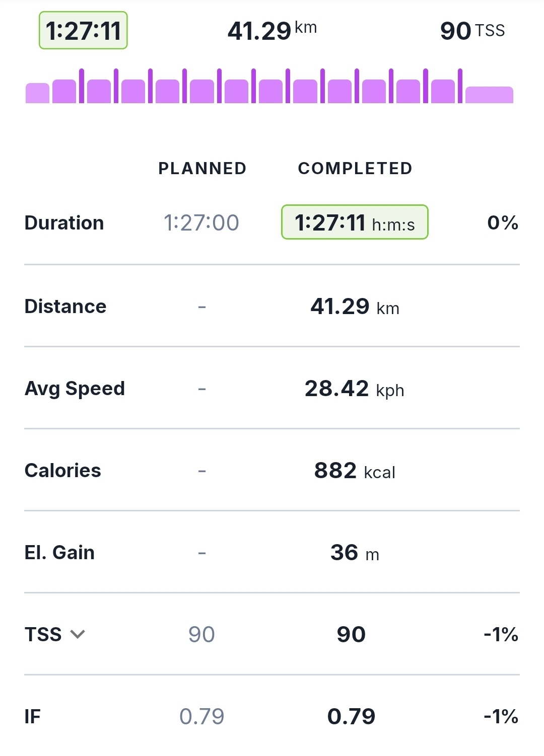Image resolution: width=544 pixels, height=756 pixels.
Task: Click the completed bold TSS value 90
Action: point(351,634)
